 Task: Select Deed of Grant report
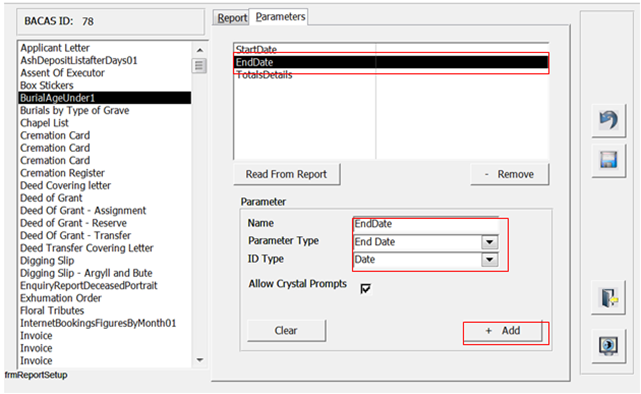coord(105,198)
